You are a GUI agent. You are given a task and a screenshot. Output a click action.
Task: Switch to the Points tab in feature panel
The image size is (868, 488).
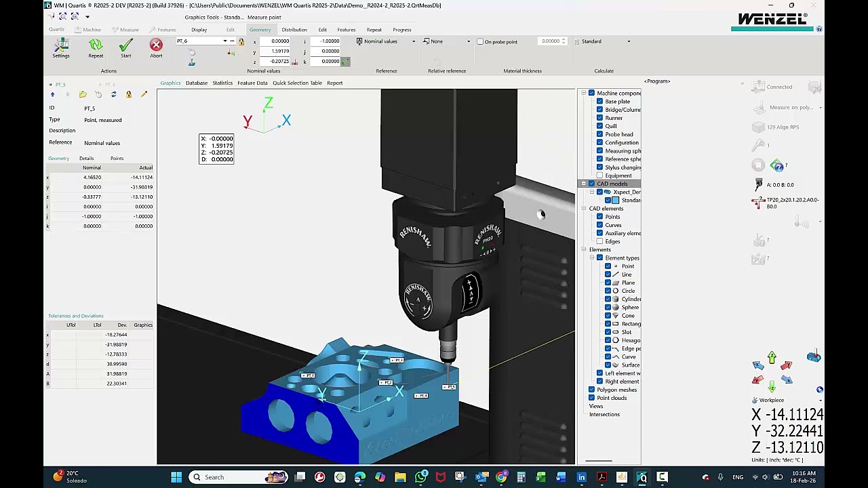[x=117, y=158]
